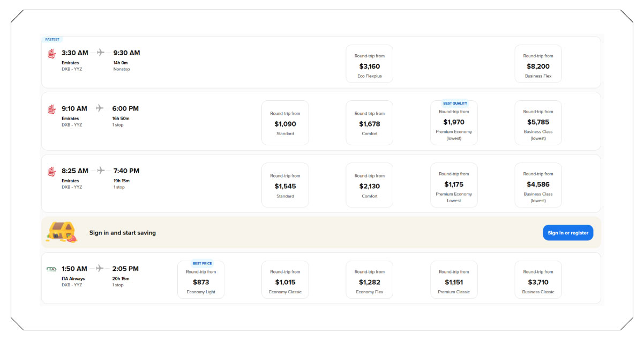Click Emirates logo on the 9:10 AM flight
This screenshot has height=340, width=644.
pyautogui.click(x=51, y=109)
